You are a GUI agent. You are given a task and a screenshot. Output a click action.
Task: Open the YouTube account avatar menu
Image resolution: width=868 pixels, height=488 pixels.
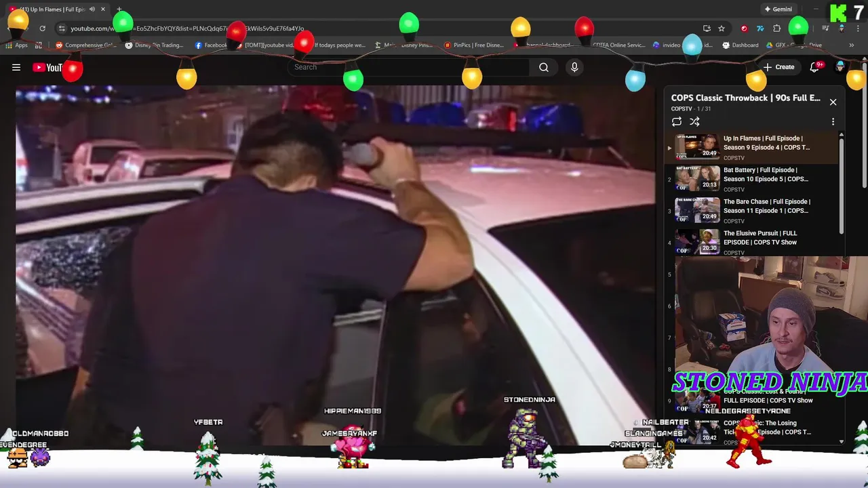point(840,66)
